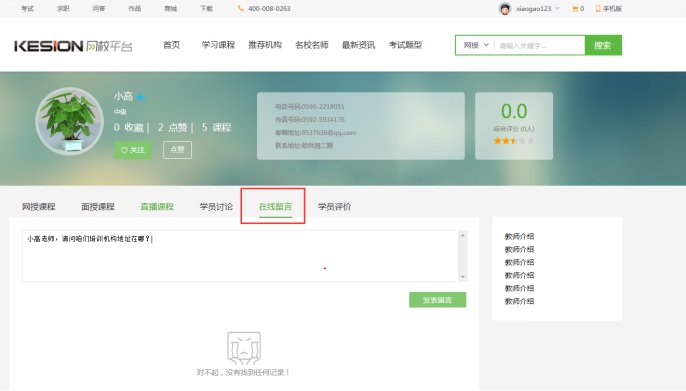The image size is (686, 391).
Task: Open 下载 in the top bar
Action: tap(206, 8)
